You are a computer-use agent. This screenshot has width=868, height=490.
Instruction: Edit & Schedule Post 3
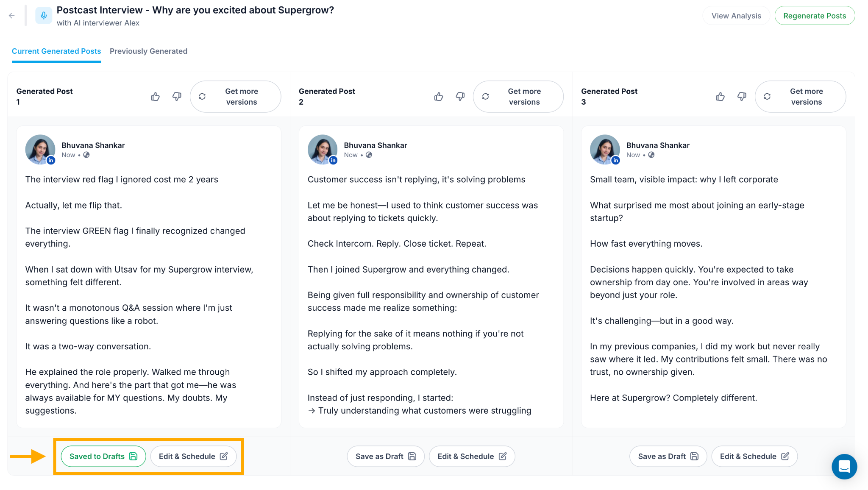754,457
